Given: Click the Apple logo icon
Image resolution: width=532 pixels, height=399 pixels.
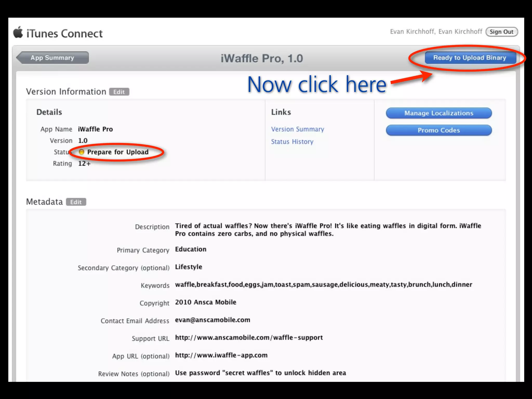Looking at the screenshot, I should pos(18,32).
